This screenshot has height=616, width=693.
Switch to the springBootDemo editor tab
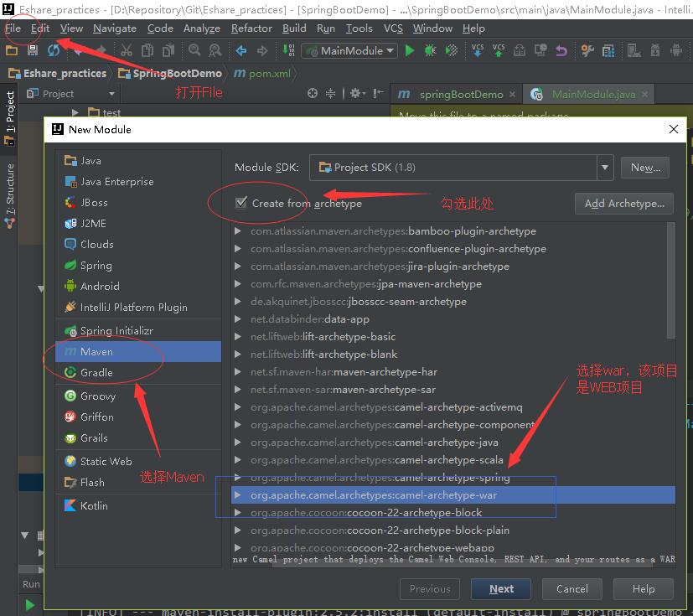(x=455, y=94)
